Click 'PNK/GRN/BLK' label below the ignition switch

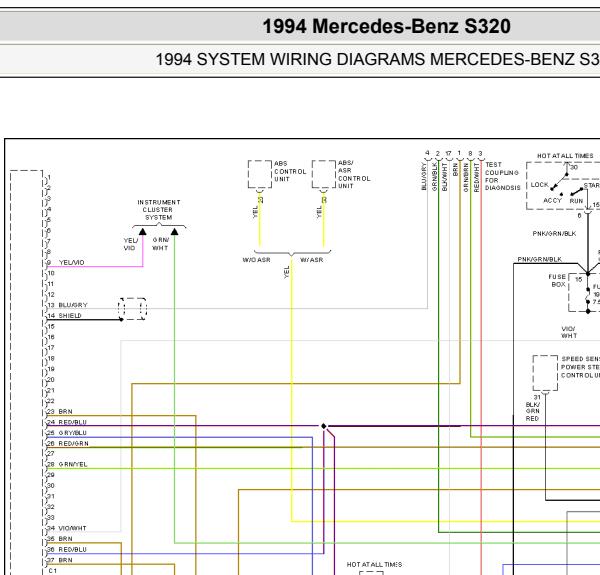554,234
